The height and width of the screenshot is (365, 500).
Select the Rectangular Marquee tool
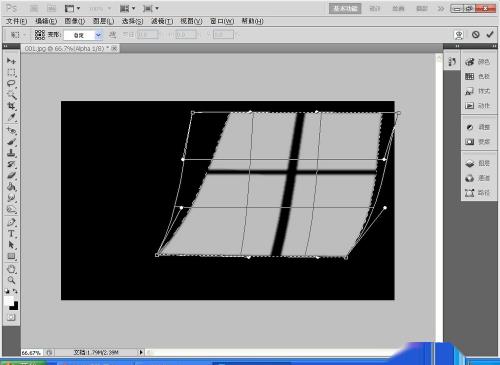pos(11,72)
